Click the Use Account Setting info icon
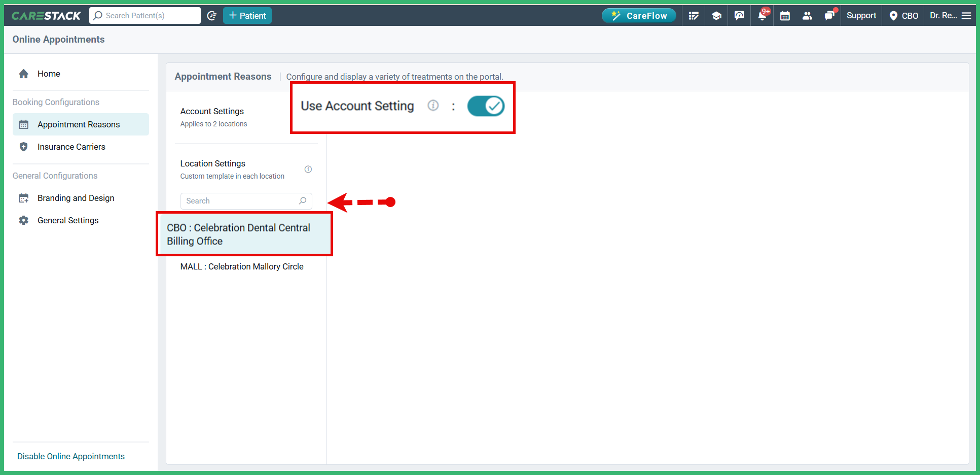This screenshot has height=475, width=980. click(433, 106)
